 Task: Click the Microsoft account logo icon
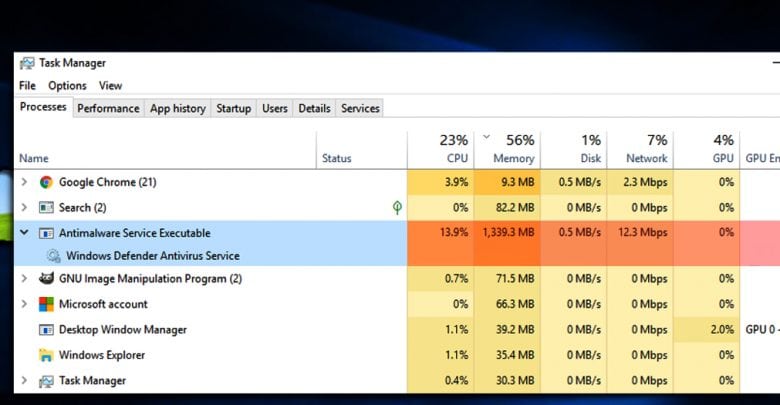click(x=46, y=304)
